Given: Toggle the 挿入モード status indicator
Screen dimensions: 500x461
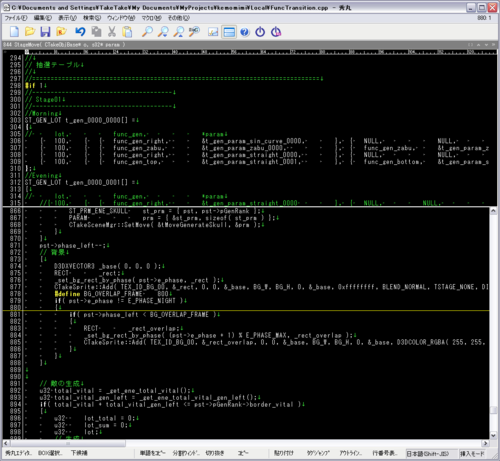Looking at the screenshot, I should (x=472, y=454).
